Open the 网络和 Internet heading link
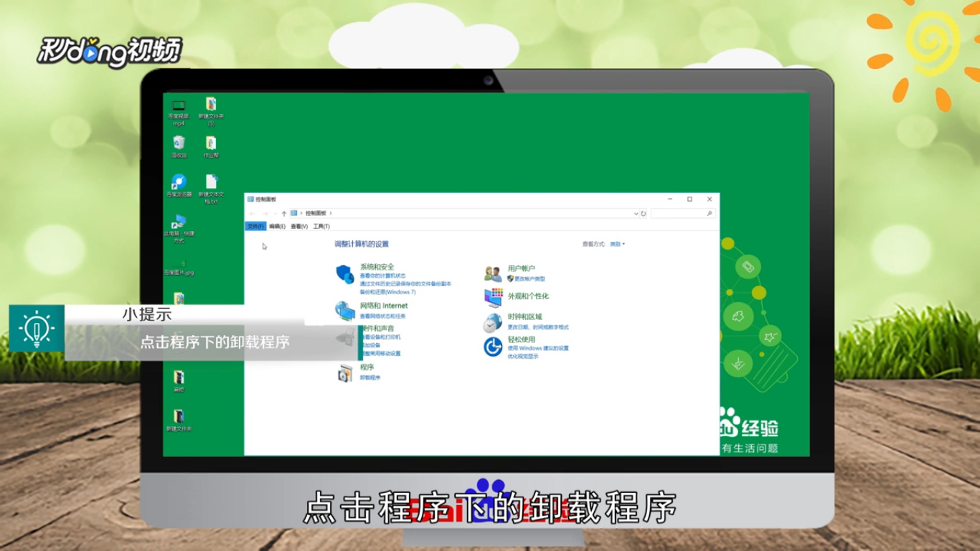This screenshot has width=980, height=551. tap(384, 306)
